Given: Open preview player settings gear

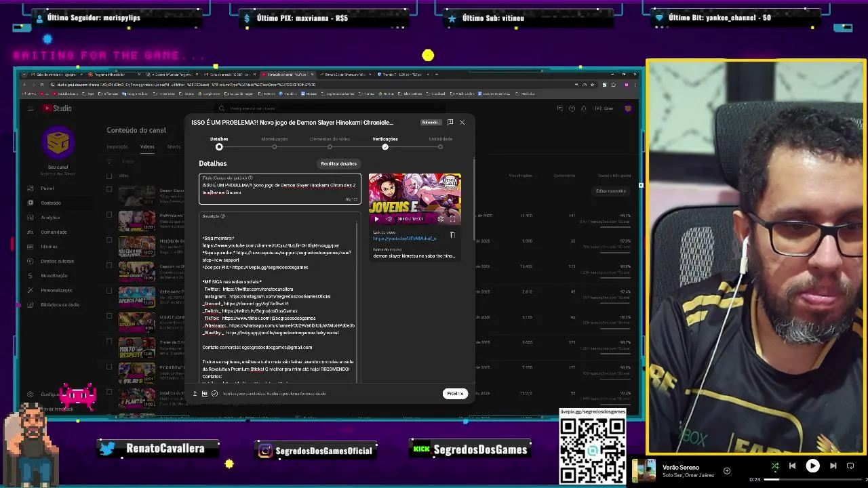Looking at the screenshot, I should (x=441, y=219).
